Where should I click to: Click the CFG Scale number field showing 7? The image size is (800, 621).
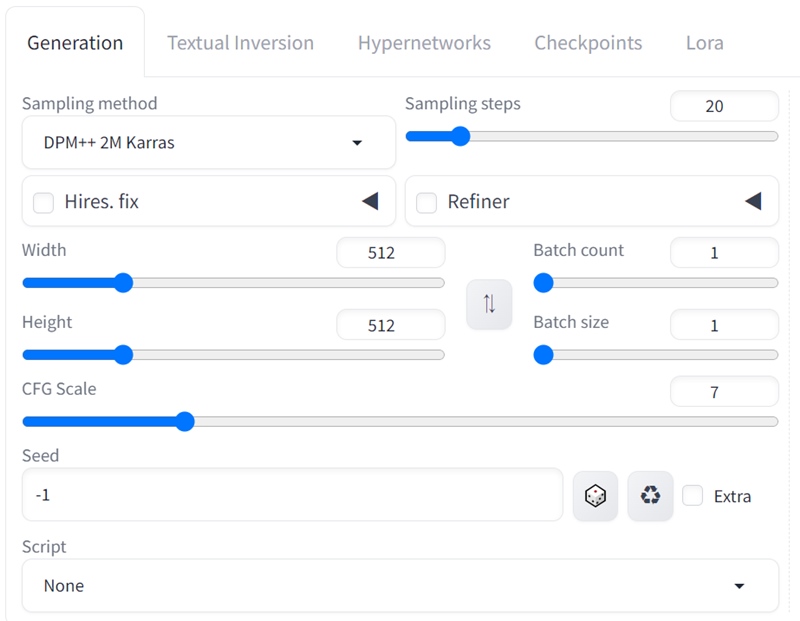coord(724,392)
